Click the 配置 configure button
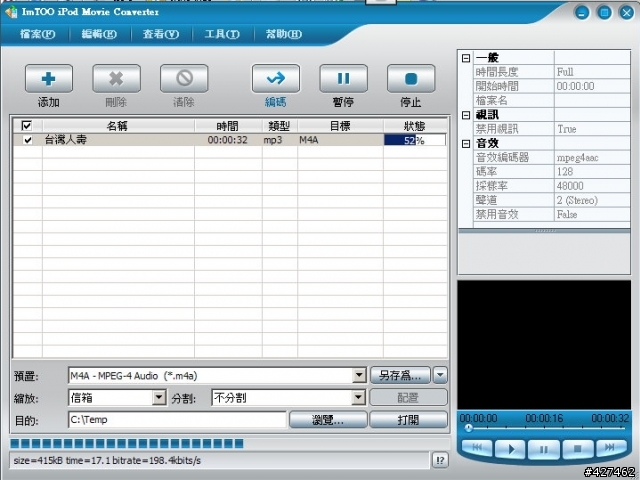The image size is (640, 480). (408, 397)
